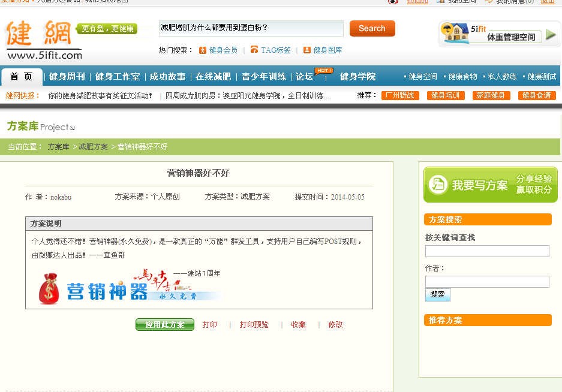
Task: Select 在线减肥 in the navigation bar
Action: coord(213,77)
